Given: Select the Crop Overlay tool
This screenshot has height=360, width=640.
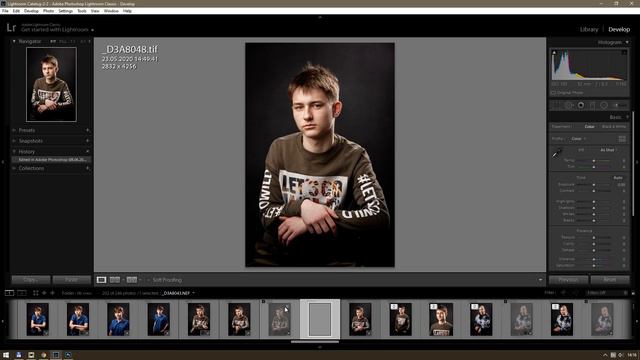Looking at the screenshot, I should coord(556,105).
